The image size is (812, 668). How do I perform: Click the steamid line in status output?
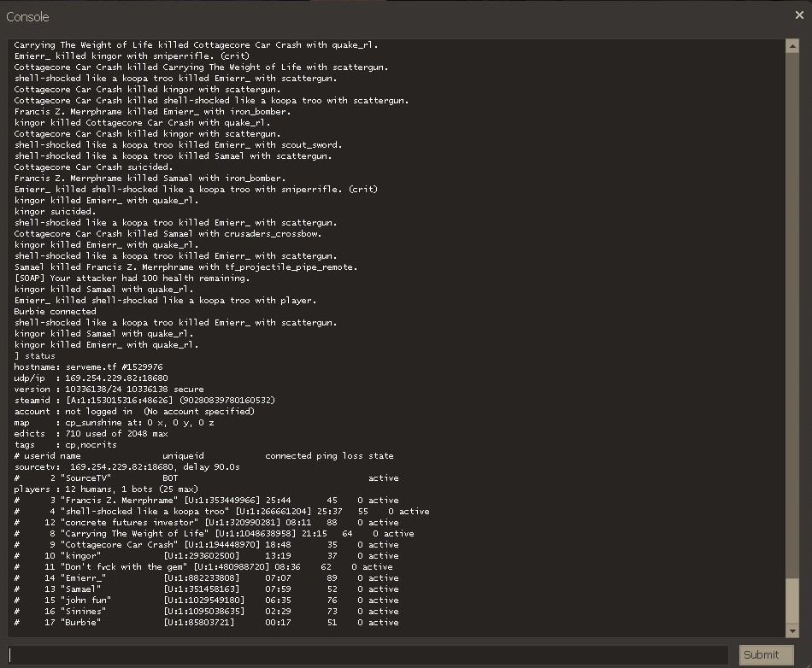coord(144,401)
